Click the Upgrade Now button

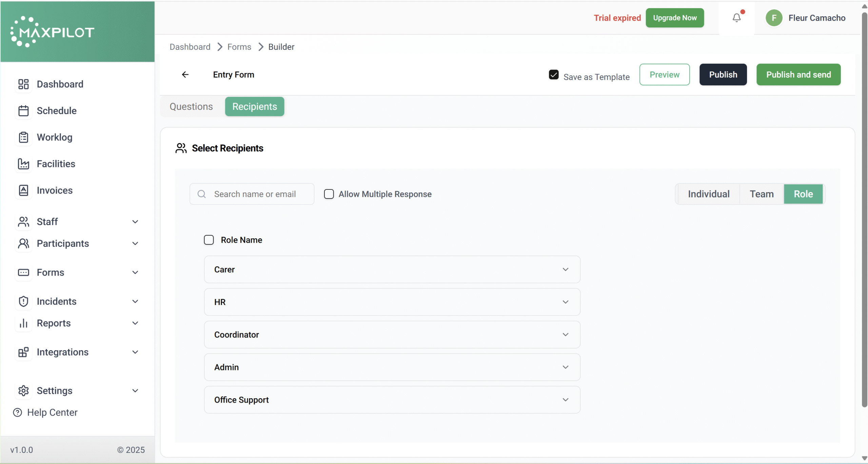pyautogui.click(x=674, y=18)
